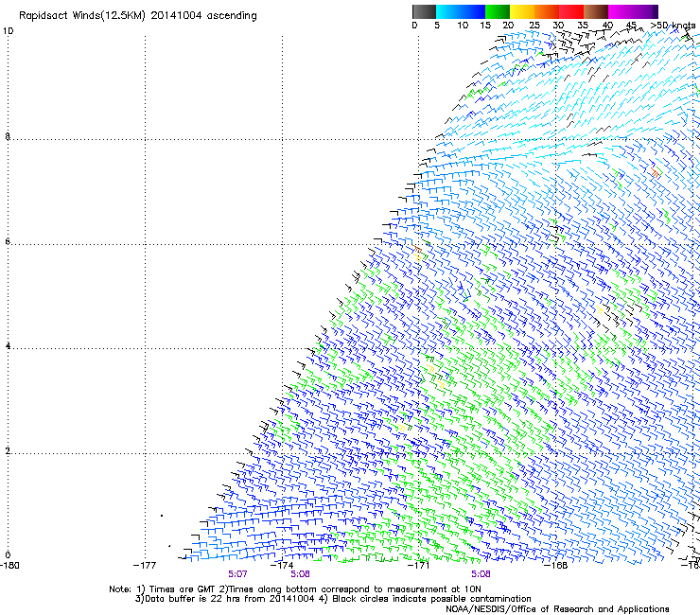Click the gray 0-5 knots legend segment
The image size is (700, 615).
(424, 11)
